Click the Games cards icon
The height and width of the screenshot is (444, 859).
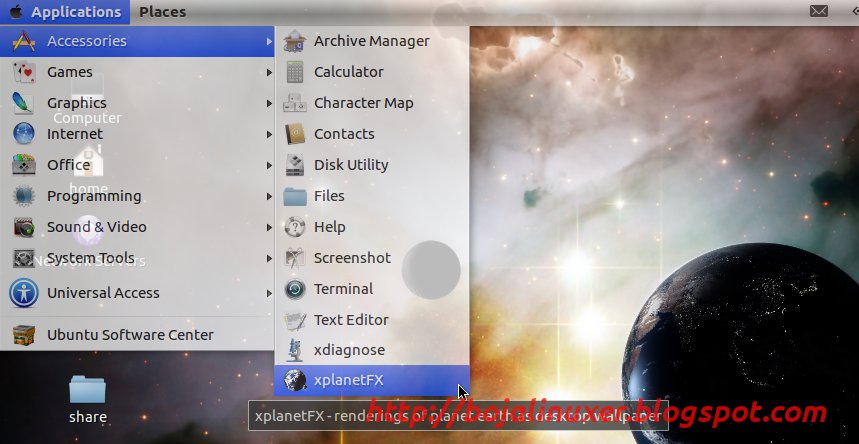(24, 72)
